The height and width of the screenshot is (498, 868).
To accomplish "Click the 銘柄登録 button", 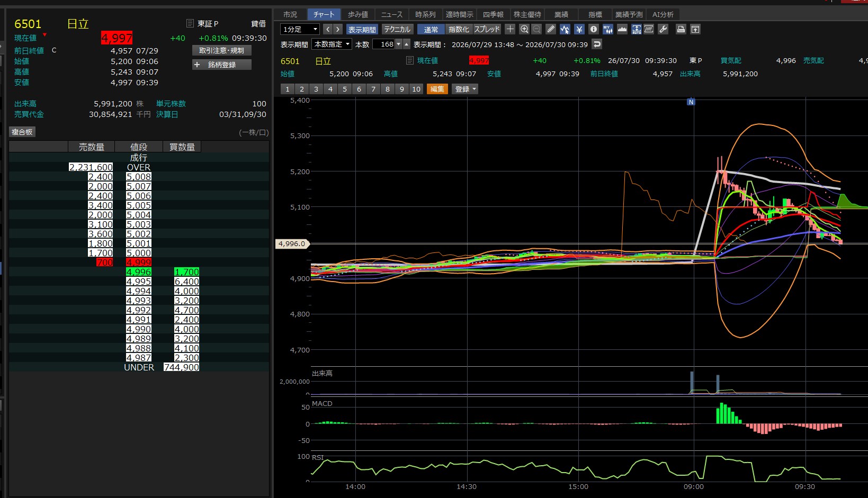I will click(x=221, y=65).
